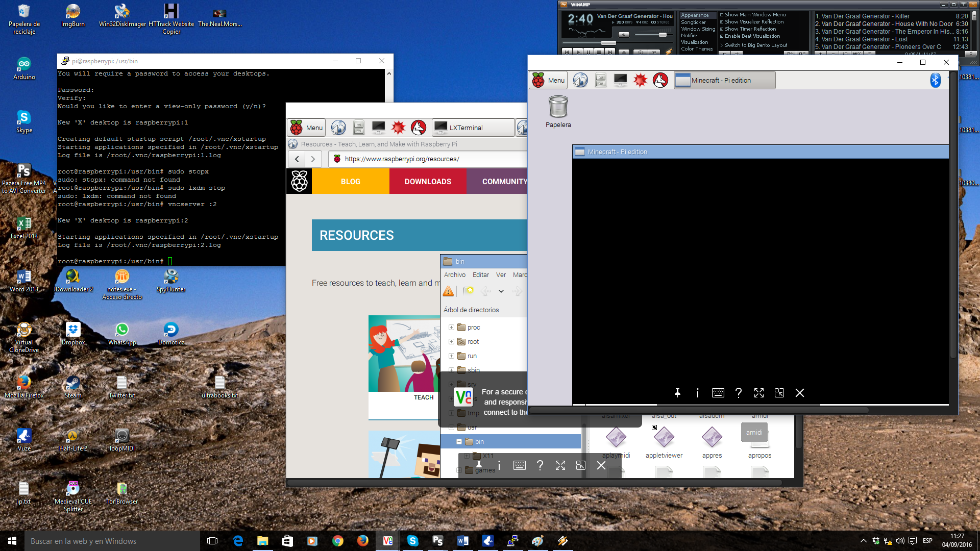
Task: Toggle scaling in Minecraft VNC toolbar
Action: [x=779, y=393]
